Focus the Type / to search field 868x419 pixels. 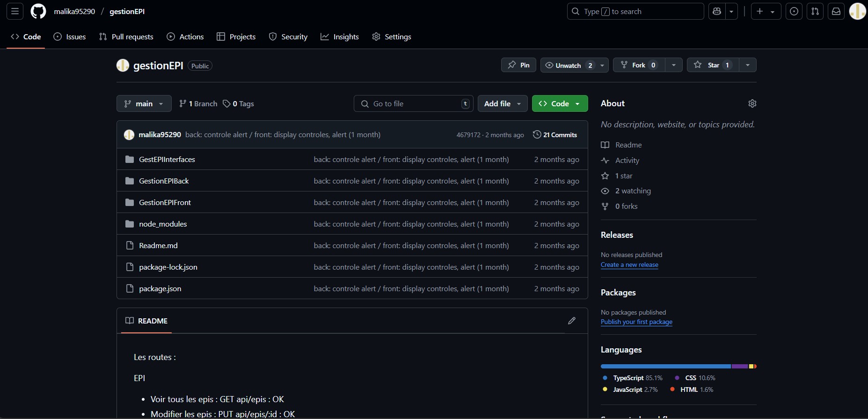coord(635,11)
